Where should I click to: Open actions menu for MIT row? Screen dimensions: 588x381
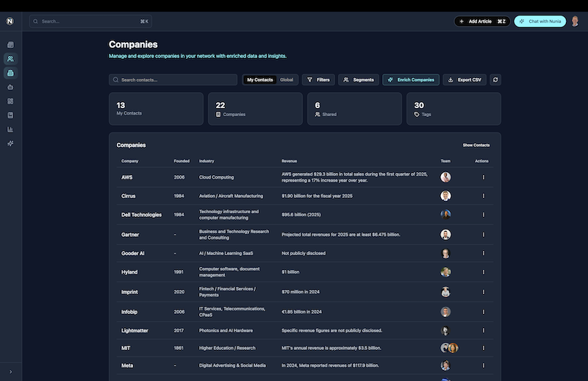484,348
